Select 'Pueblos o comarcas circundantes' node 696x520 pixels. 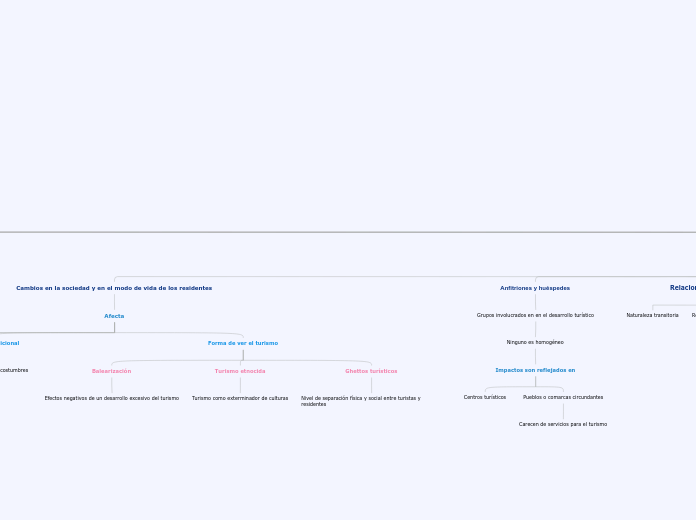pyautogui.click(x=563, y=397)
